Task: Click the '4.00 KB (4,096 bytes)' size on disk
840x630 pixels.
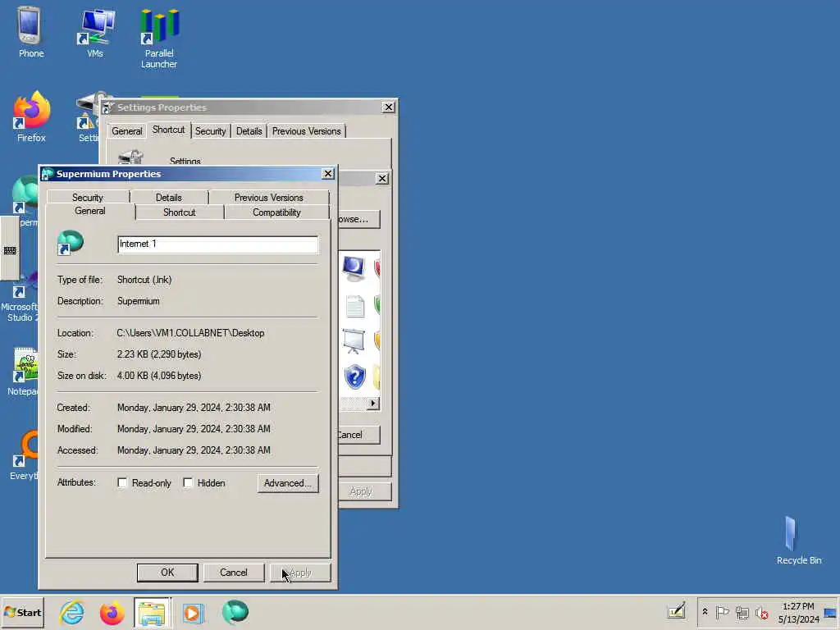Action: tap(159, 376)
